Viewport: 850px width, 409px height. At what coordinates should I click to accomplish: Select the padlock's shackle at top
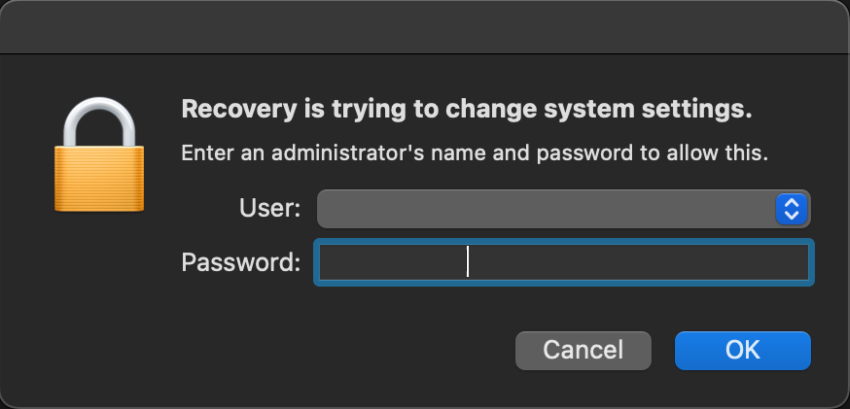click(x=98, y=118)
